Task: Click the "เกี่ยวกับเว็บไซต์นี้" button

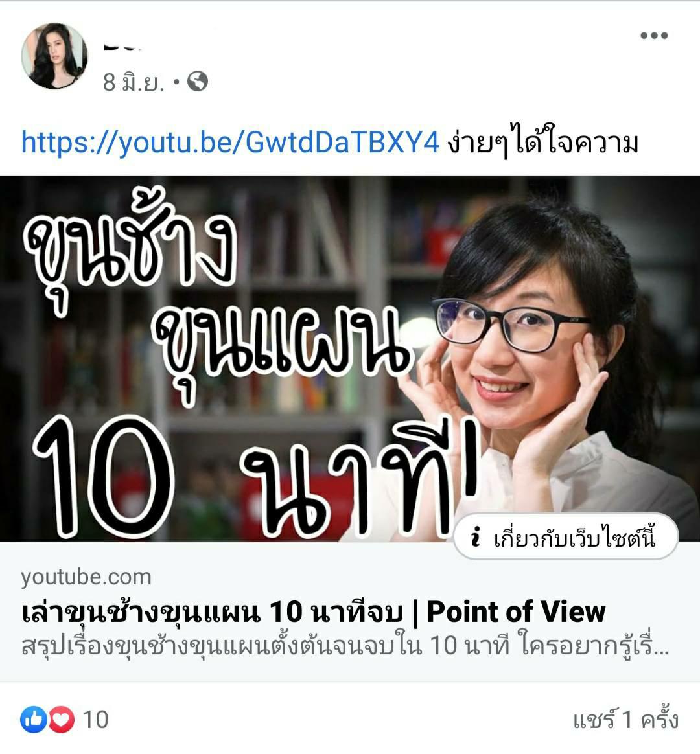Action: click(566, 536)
